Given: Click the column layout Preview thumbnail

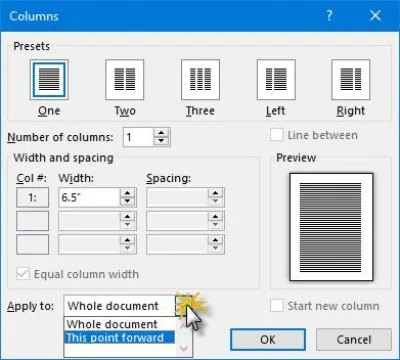Looking at the screenshot, I should pyautogui.click(x=331, y=227).
